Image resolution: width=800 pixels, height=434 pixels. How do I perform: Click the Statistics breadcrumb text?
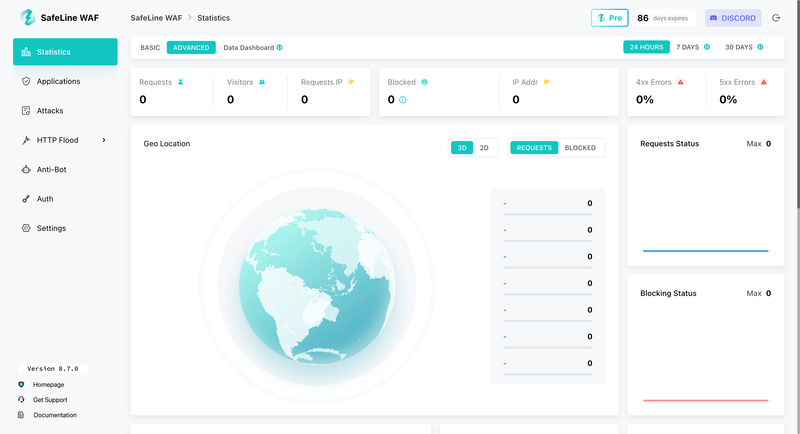213,18
